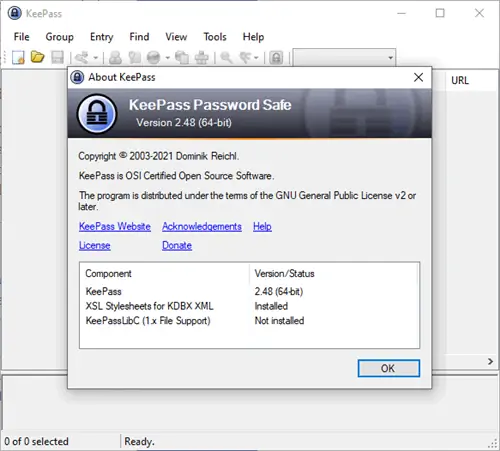Select the Component column header
Viewport: 500px width, 451px height.
coord(165,274)
